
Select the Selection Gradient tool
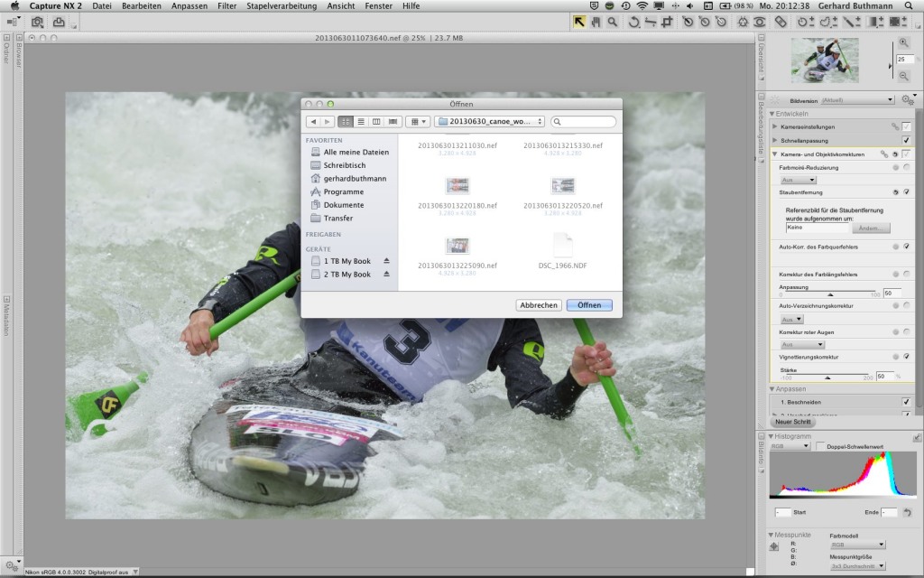tap(875, 23)
